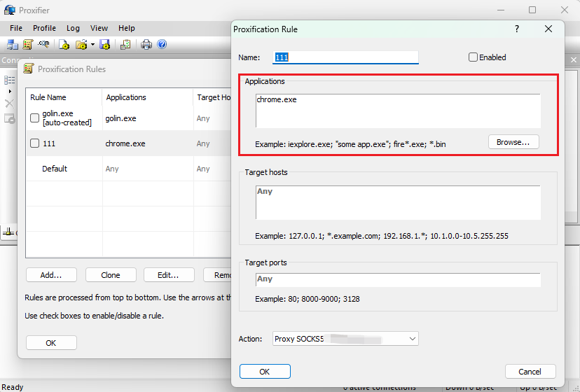Close the Proxification Rule dialog
Viewport: 580px width, 392px height.
548,29
